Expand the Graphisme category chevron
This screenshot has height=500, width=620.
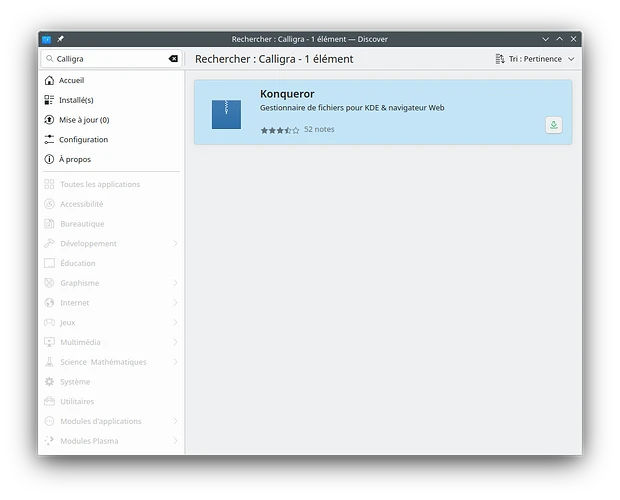[176, 283]
